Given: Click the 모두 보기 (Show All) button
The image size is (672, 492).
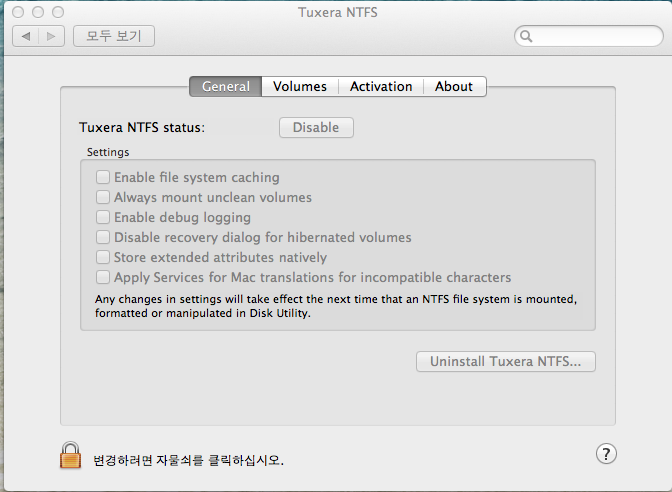Looking at the screenshot, I should 114,36.
